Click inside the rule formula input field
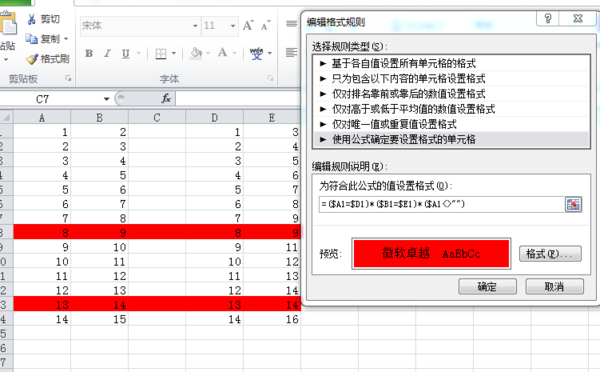This screenshot has height=372, width=600. pos(442,204)
